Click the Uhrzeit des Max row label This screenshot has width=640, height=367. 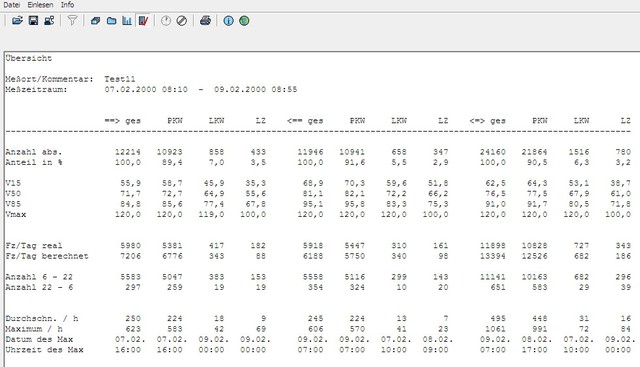click(x=44, y=350)
